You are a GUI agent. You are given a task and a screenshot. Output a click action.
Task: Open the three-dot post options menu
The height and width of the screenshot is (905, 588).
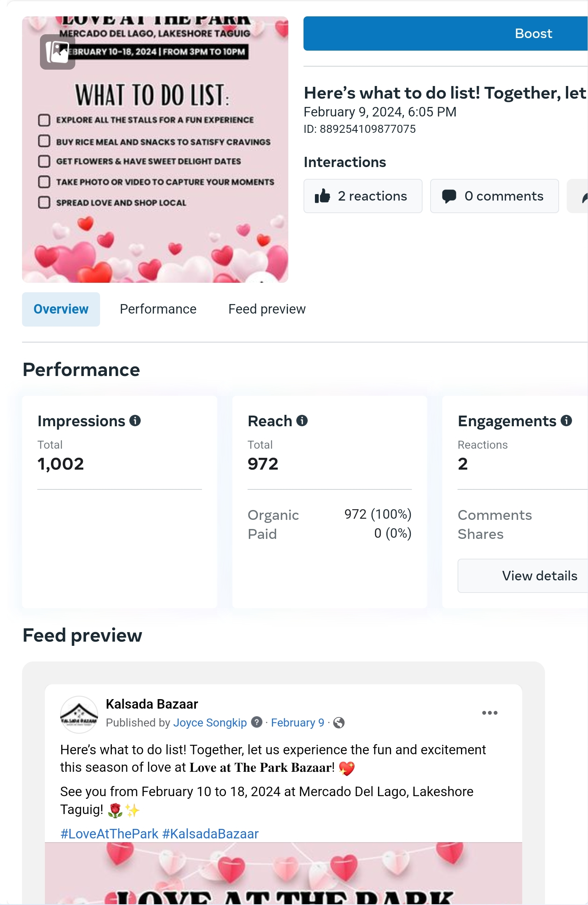coord(489,713)
